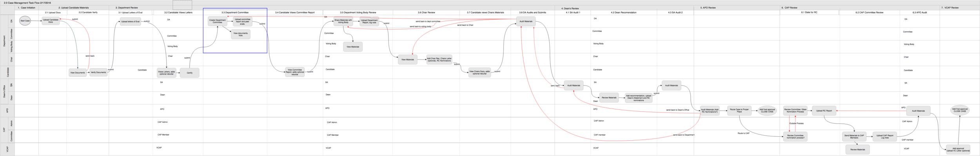
Task: Select the 3. Department Review phase header
Action: tap(127, 7)
